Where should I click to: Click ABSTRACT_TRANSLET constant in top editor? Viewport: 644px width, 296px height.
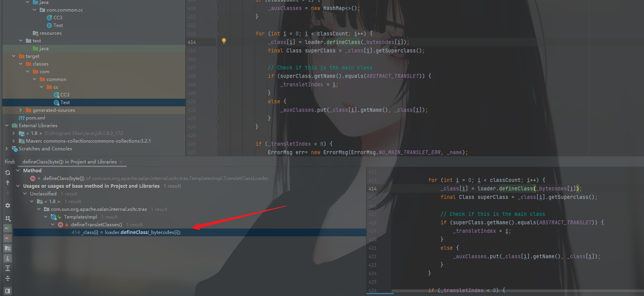(393, 76)
